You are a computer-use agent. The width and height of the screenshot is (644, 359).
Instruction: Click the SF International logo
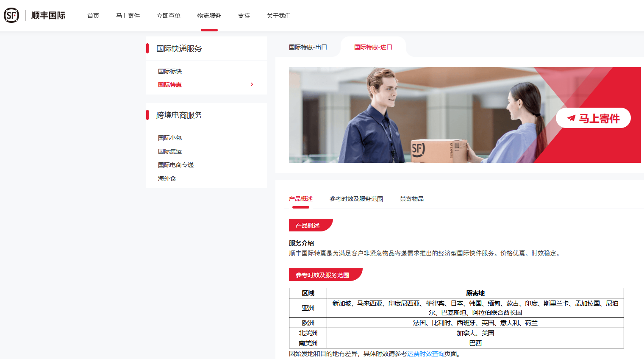[35, 16]
